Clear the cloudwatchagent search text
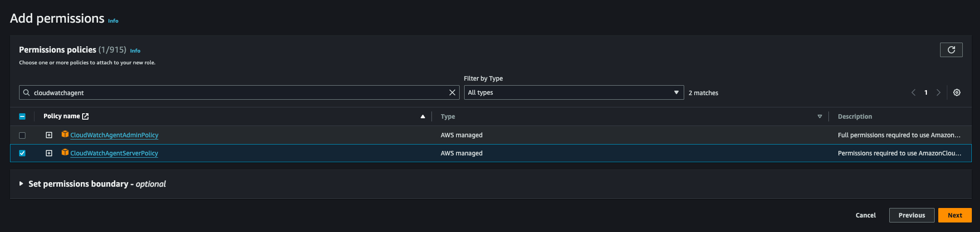This screenshot has width=980, height=232. [452, 92]
